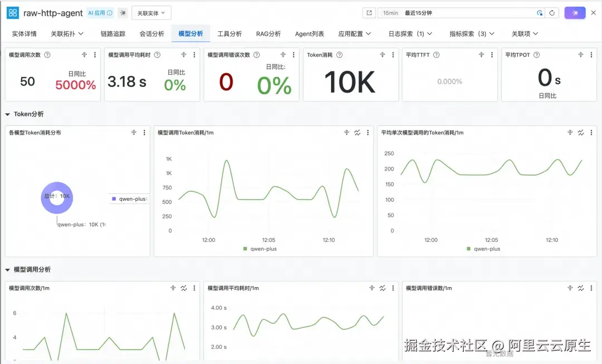Open more options on 平均TTFT card
This screenshot has width=602, height=364.
click(492, 55)
